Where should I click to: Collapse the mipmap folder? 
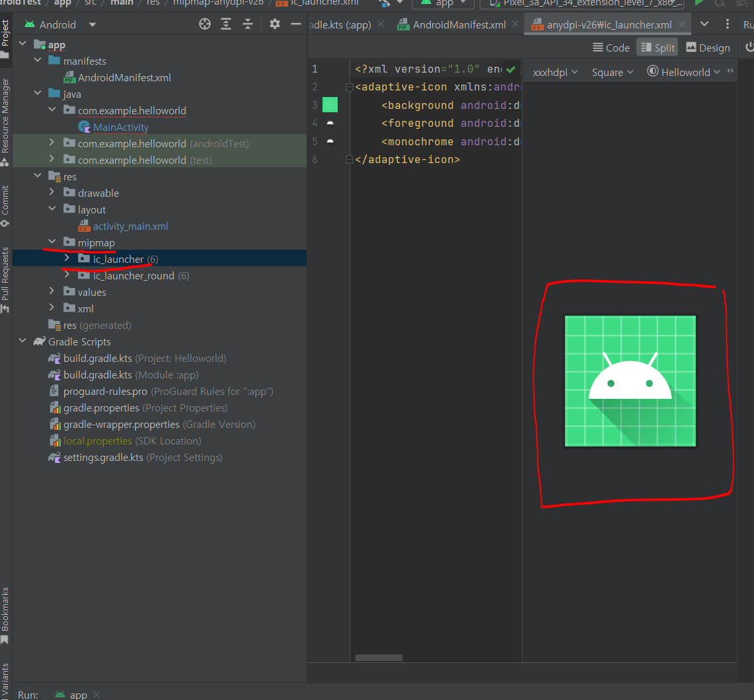tap(52, 242)
